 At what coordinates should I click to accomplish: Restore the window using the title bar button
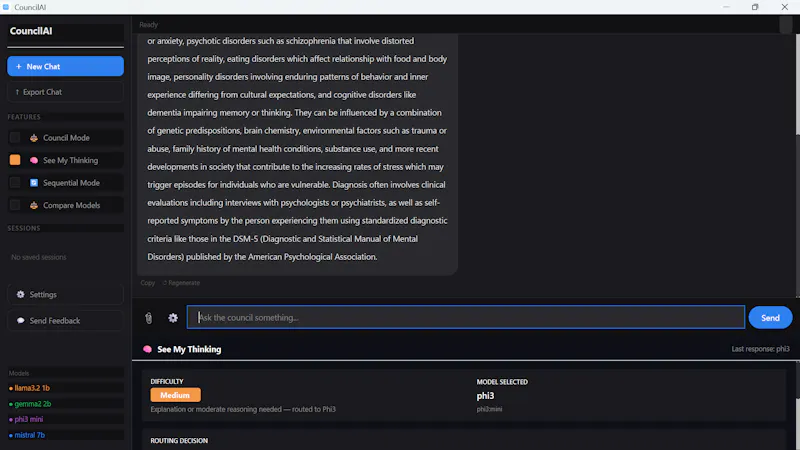pyautogui.click(x=755, y=7)
